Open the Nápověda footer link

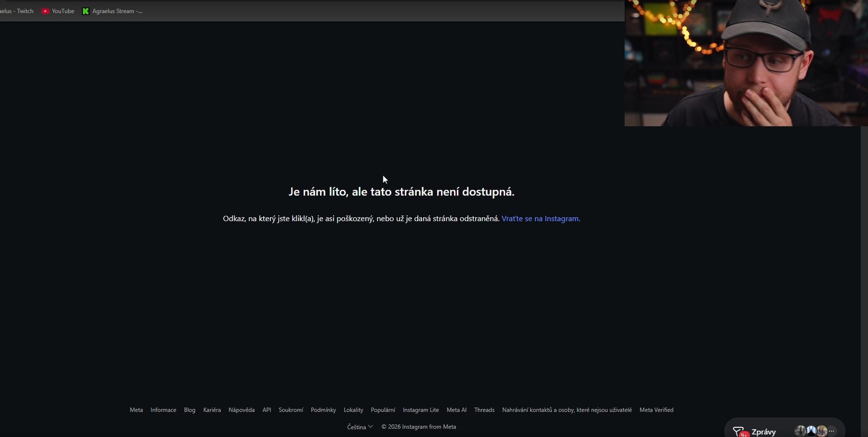pyautogui.click(x=241, y=410)
